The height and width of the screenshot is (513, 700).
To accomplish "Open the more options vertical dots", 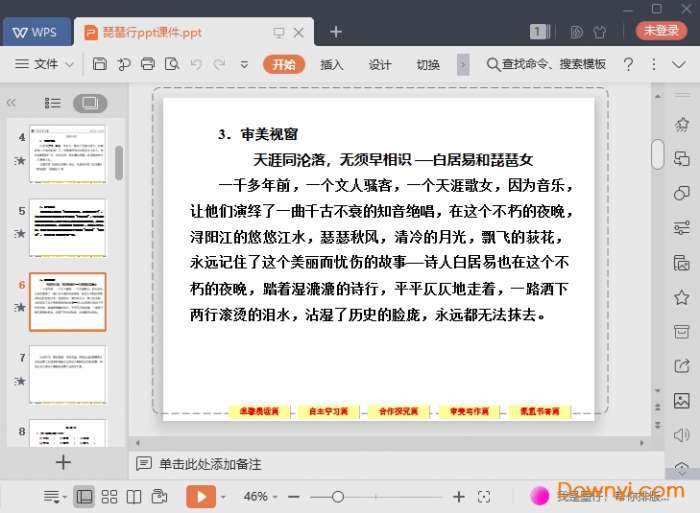I will coord(654,64).
